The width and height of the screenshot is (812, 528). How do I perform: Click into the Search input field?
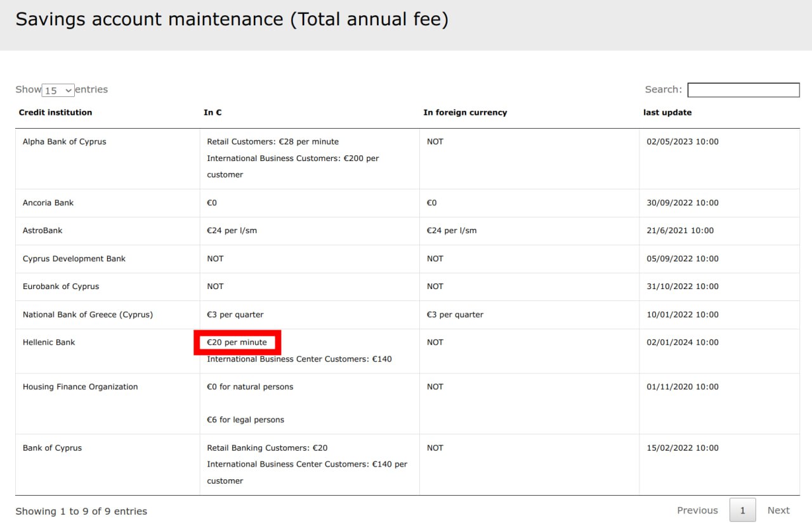[x=743, y=90]
